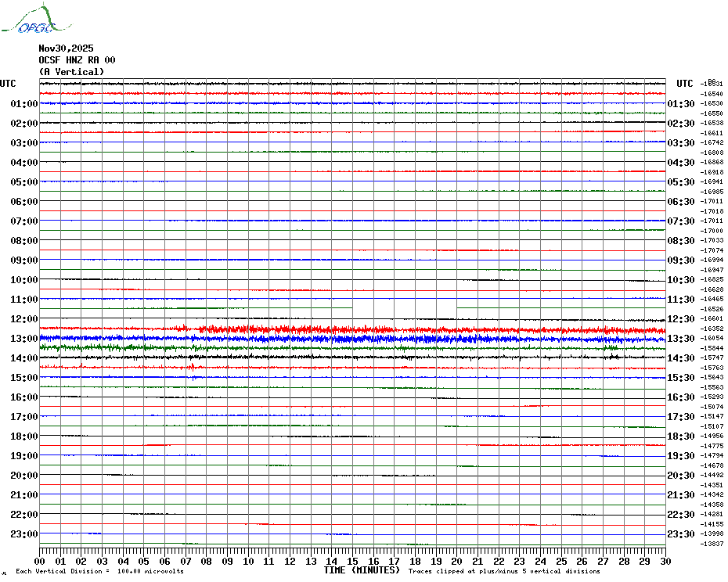Click the 23:00 time label
The width and height of the screenshot is (728, 582).
coord(24,533)
